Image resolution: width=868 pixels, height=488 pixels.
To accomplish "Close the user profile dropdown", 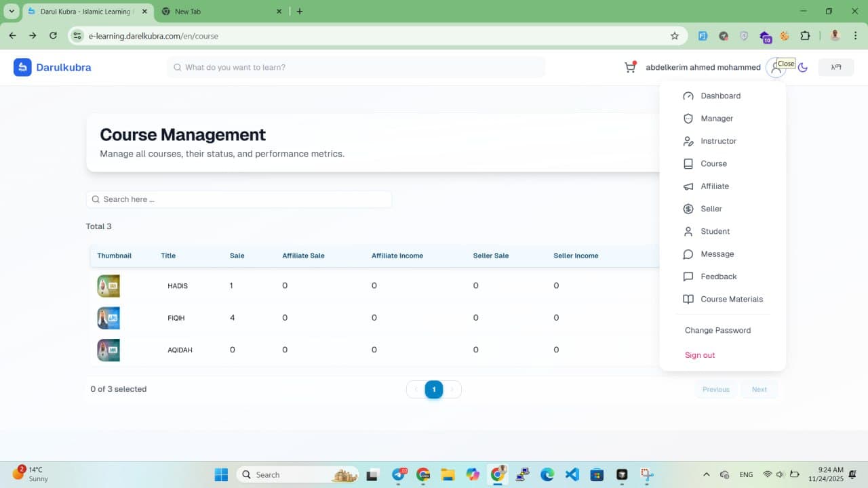I will 775,68.
